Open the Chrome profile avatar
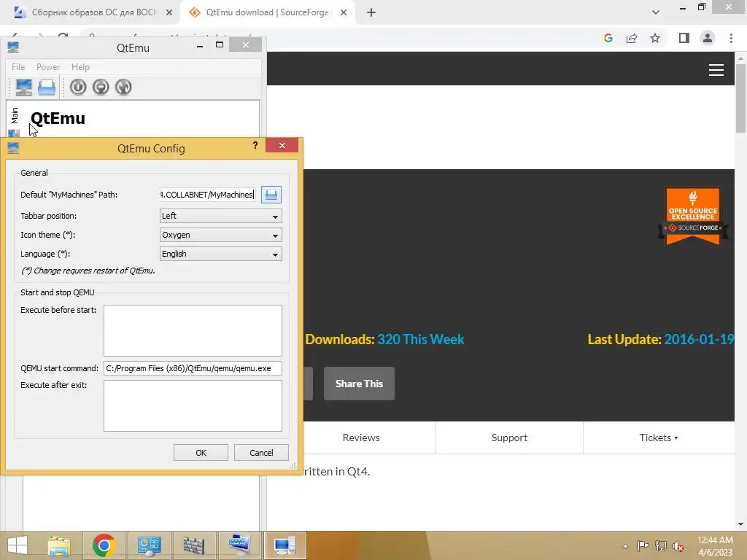 pos(708,38)
